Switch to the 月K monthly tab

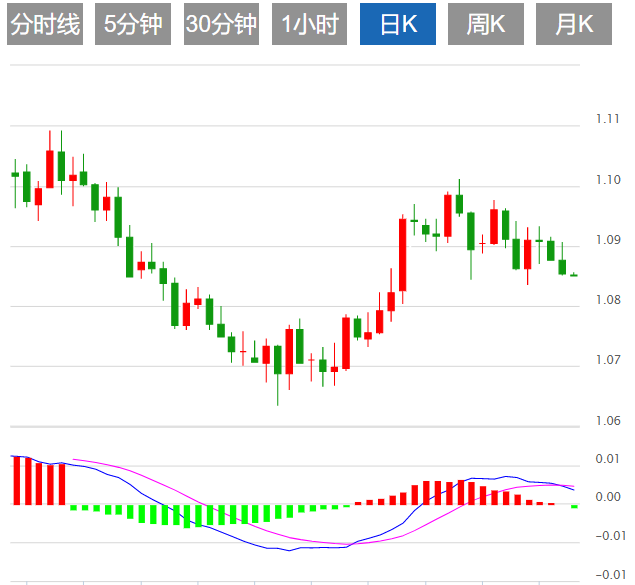click(x=574, y=24)
